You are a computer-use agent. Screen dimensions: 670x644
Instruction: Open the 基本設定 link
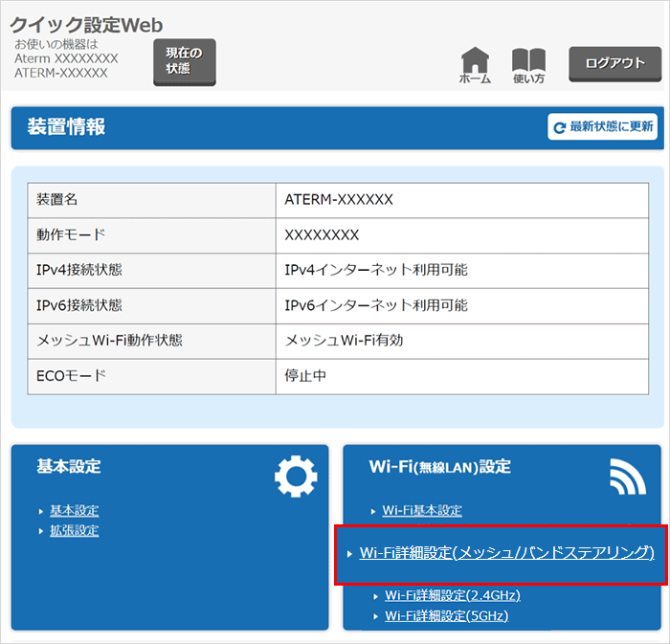[74, 511]
